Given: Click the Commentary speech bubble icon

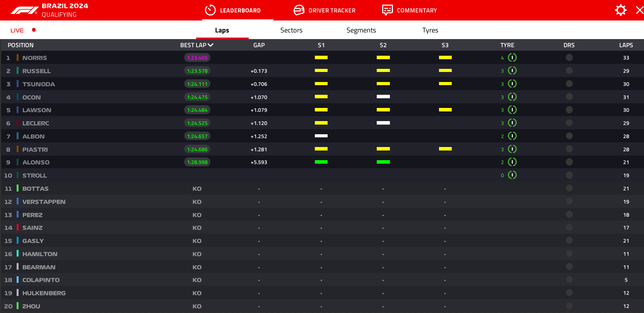Looking at the screenshot, I should point(387,10).
